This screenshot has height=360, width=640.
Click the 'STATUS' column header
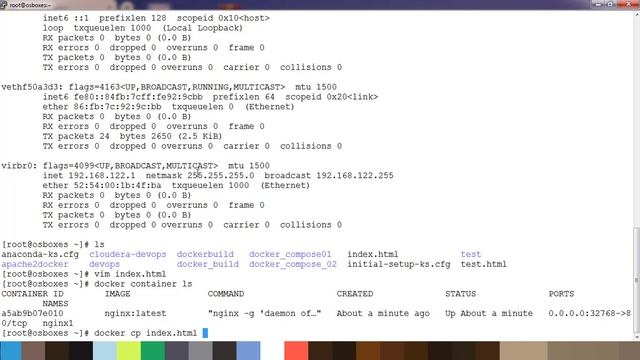pyautogui.click(x=460, y=294)
